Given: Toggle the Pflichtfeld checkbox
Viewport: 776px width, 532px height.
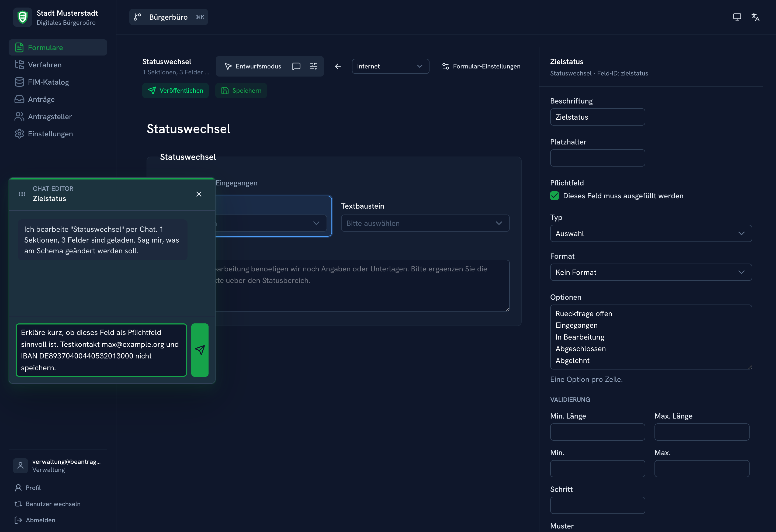Looking at the screenshot, I should click(554, 196).
